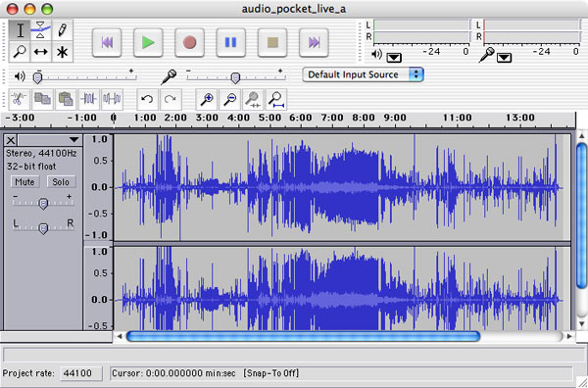Close the audio track with X
Screen dimensions: 588x388
tap(11, 140)
